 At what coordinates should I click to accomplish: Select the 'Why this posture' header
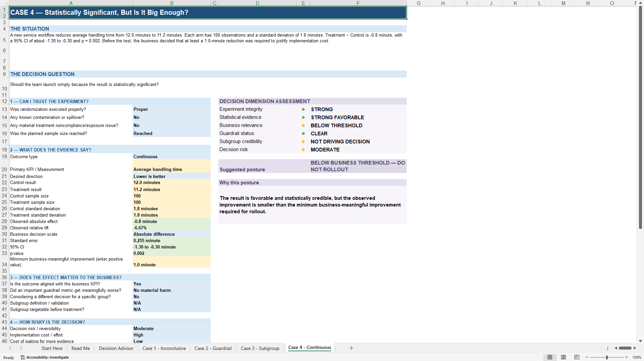(x=312, y=183)
